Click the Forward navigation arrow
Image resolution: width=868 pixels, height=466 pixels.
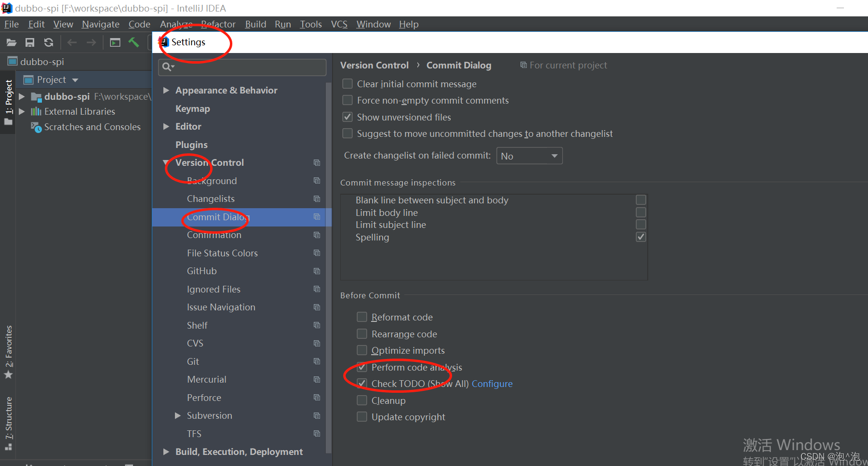click(91, 43)
